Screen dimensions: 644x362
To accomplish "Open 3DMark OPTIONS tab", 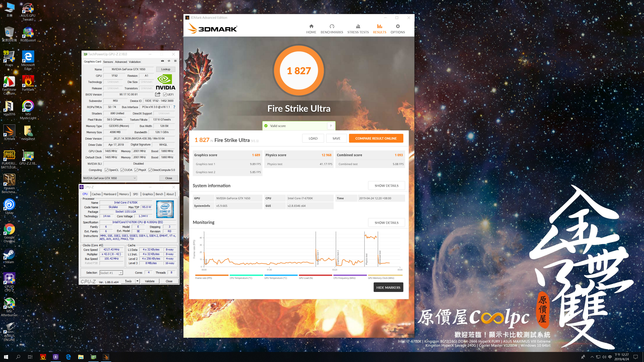I will pos(398,29).
